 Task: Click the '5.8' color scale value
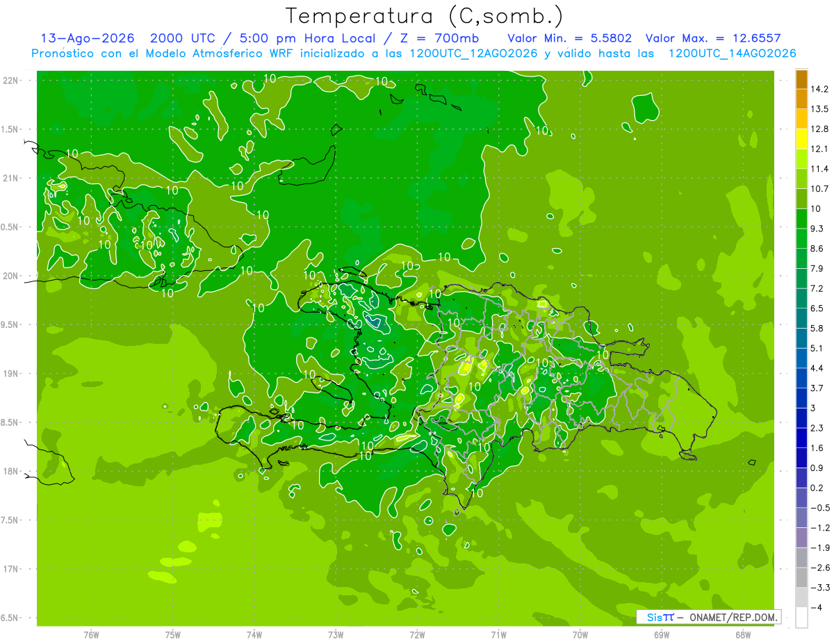tap(817, 329)
